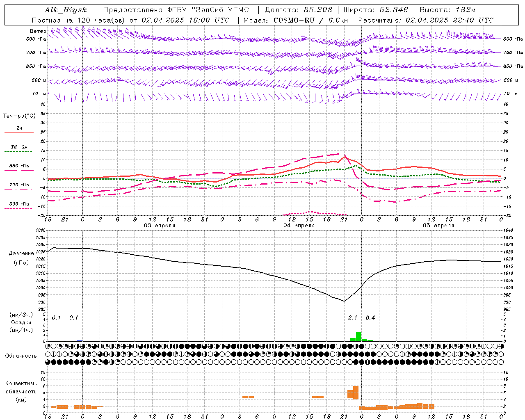This screenshot has width=525, height=420.
Task: Select the elevation text Высота: 182м
Action: tap(447, 10)
